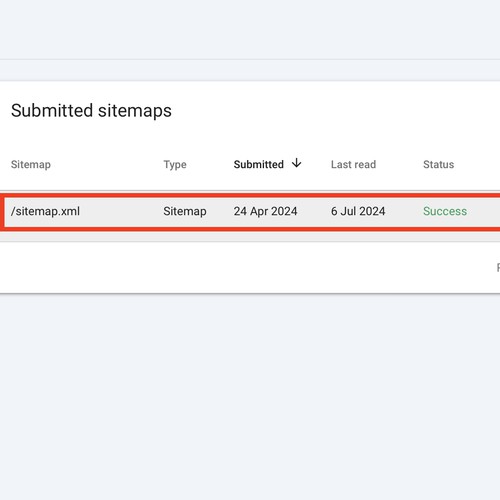Click the cut-off rows-per-page label at the right
The height and width of the screenshot is (500, 500).
pos(498,267)
